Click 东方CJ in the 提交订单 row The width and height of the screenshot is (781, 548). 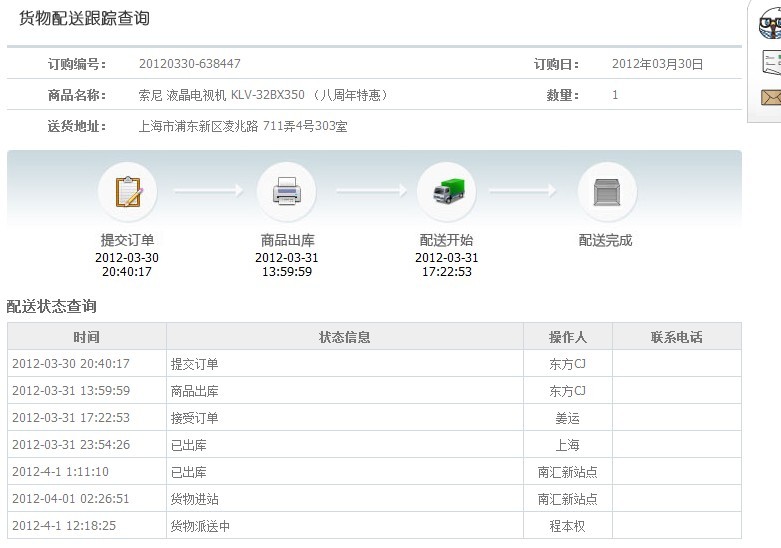click(x=567, y=364)
